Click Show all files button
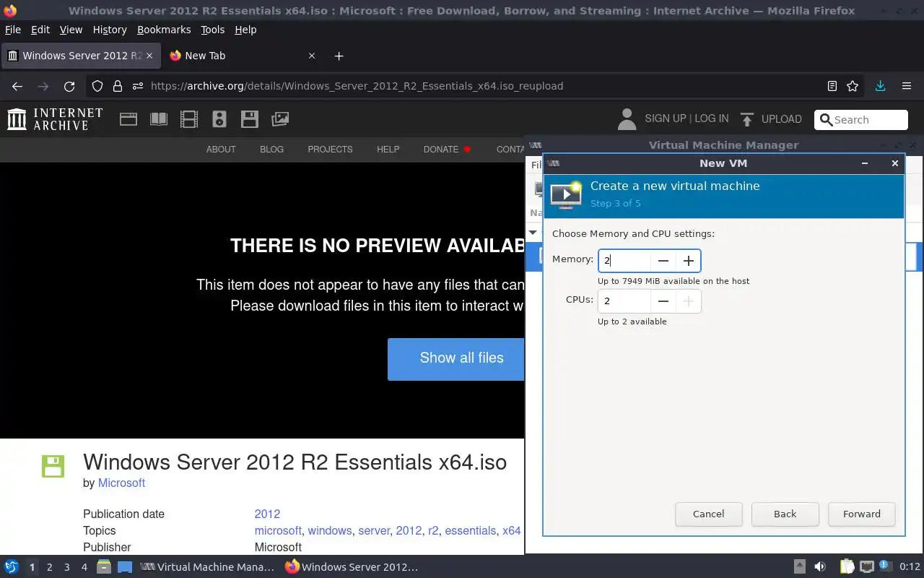Viewport: 924px width, 578px height. tap(457, 358)
